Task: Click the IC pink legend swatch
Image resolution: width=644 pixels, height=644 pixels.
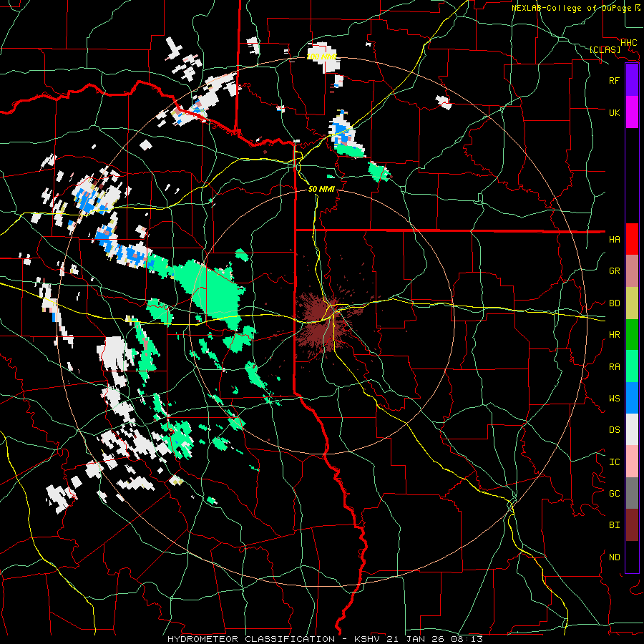Action: (x=632, y=462)
